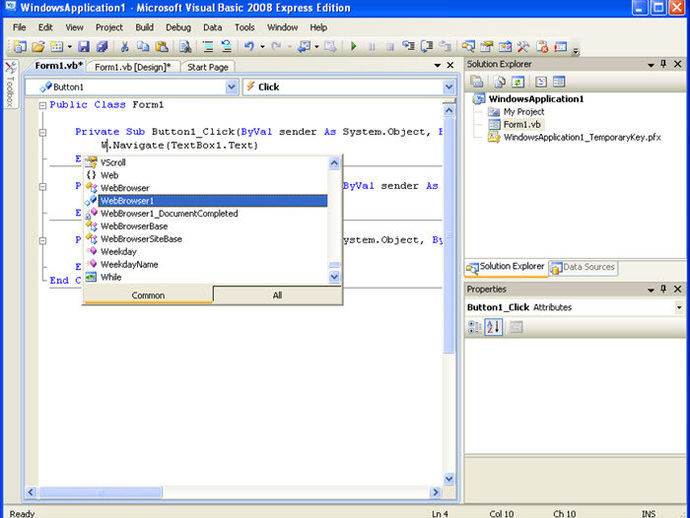Select Form1.vb in Solution Explorer tree

[x=521, y=125]
